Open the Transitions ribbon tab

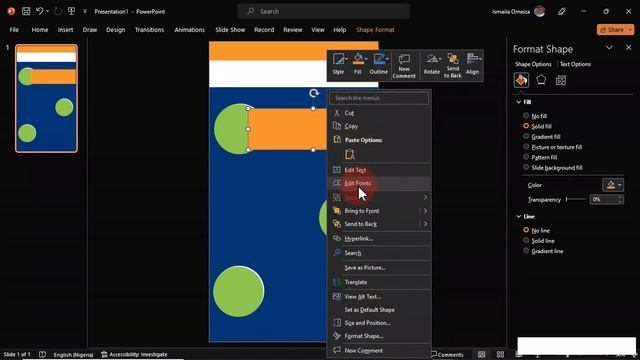pyautogui.click(x=149, y=30)
